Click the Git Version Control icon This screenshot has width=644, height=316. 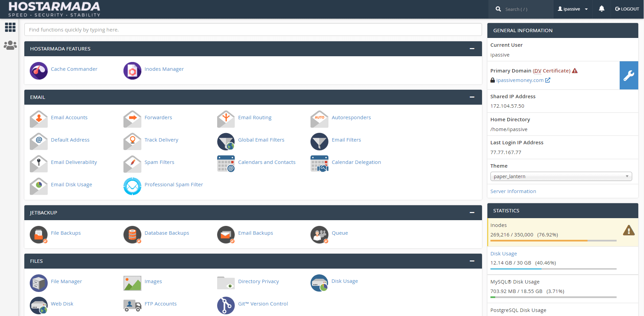[226, 305]
